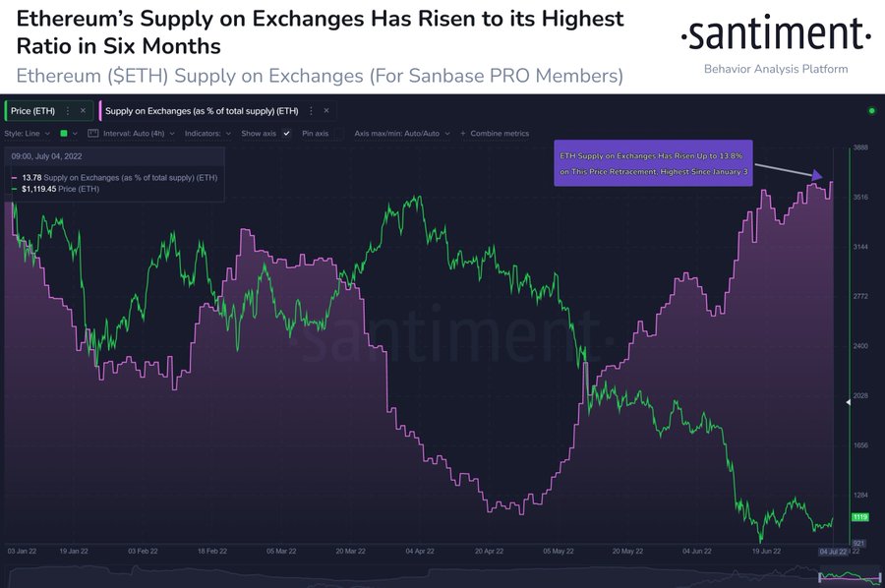Expand the Style: Line dropdown

(x=28, y=133)
